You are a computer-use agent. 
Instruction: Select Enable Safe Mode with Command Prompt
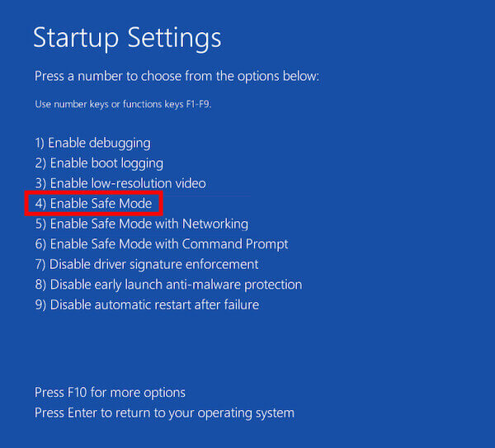pos(162,244)
